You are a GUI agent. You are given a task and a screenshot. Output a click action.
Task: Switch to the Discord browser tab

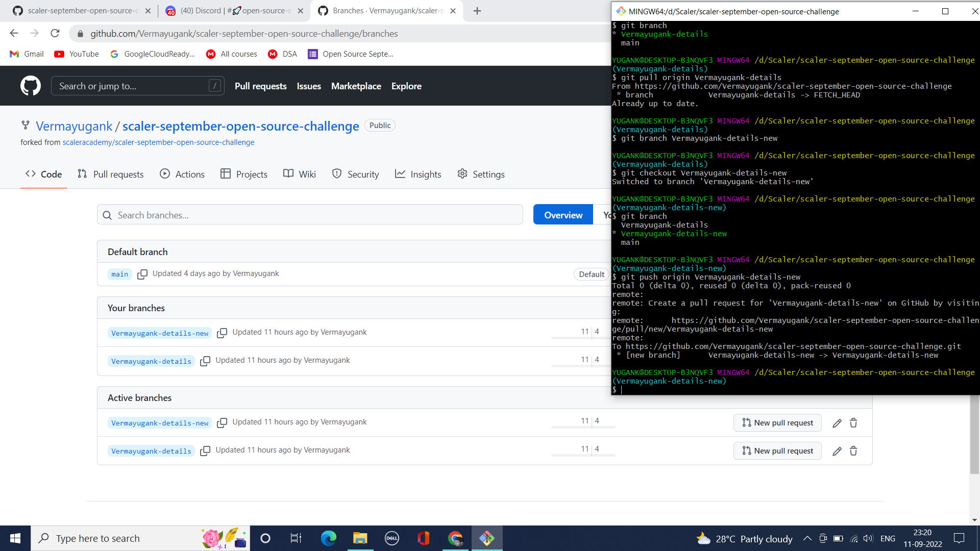tap(225, 10)
